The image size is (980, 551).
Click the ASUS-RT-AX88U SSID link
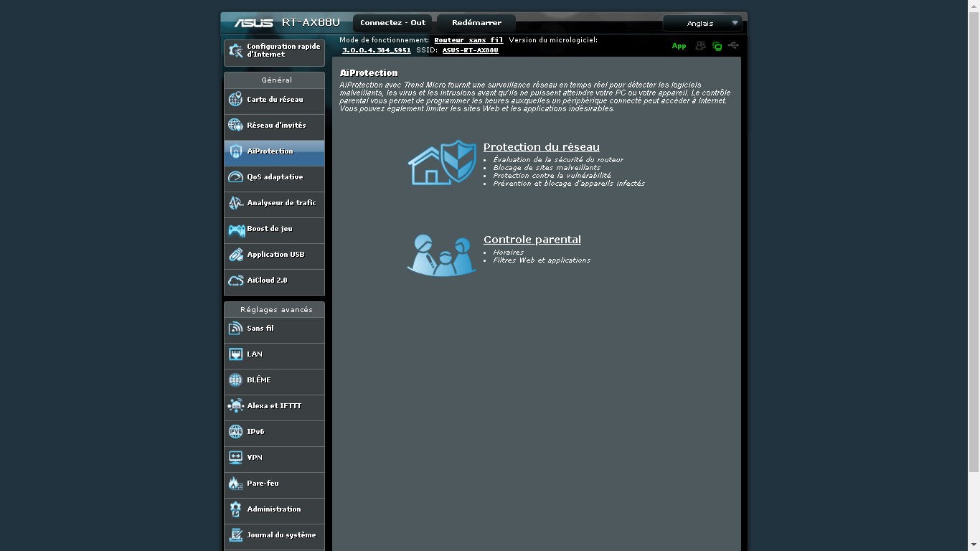pyautogui.click(x=470, y=50)
